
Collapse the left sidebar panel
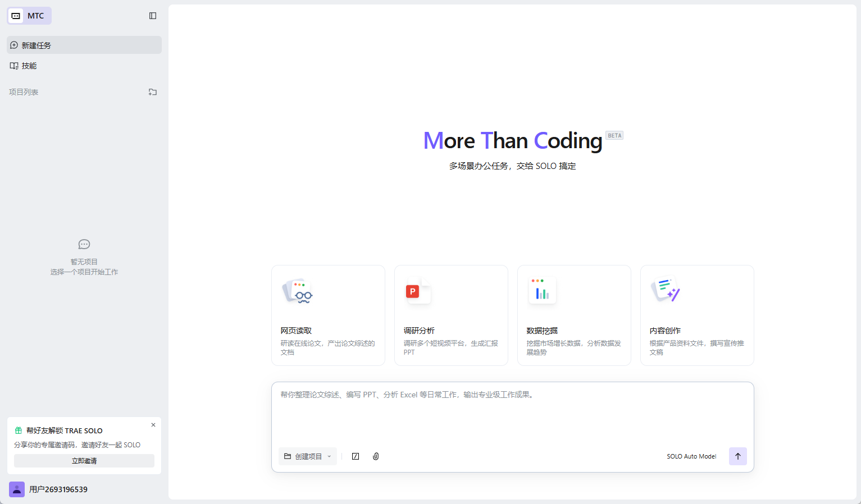point(153,16)
